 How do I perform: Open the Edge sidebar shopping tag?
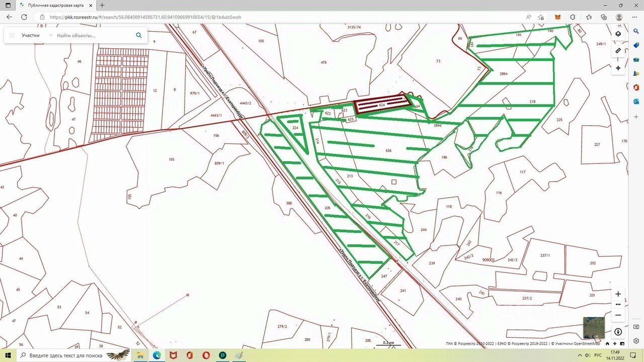tap(636, 45)
